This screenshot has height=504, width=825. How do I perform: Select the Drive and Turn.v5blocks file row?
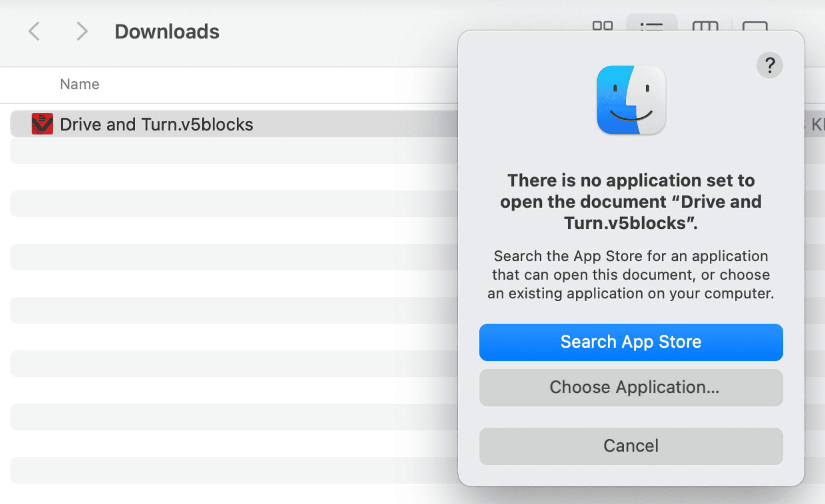click(234, 124)
